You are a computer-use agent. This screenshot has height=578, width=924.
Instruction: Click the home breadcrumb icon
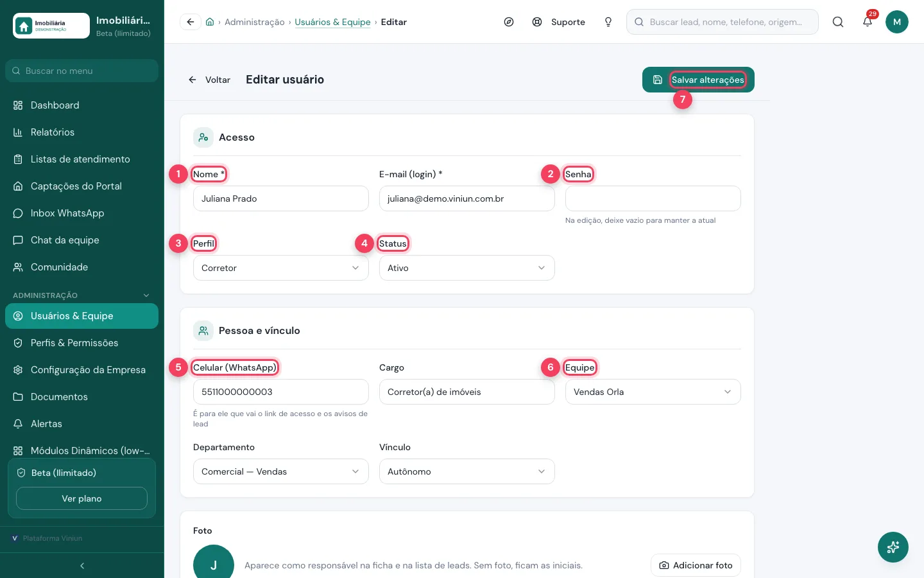pos(210,22)
